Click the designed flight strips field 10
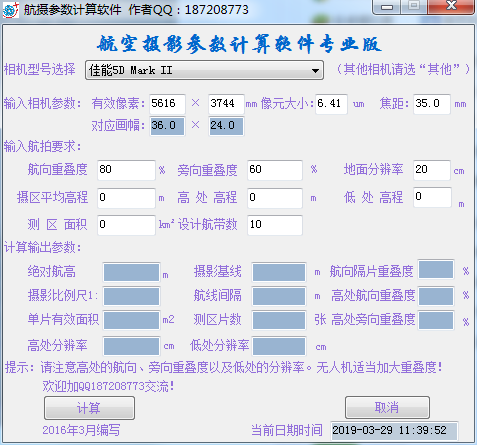 (x=275, y=225)
